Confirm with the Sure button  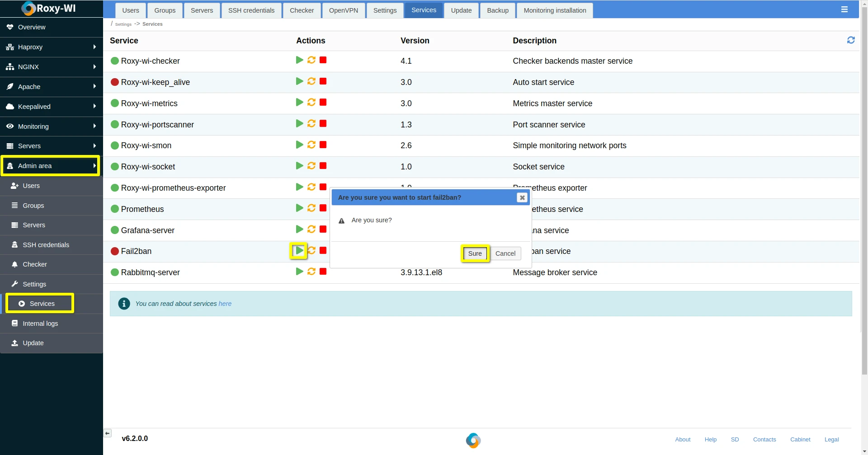pos(475,253)
